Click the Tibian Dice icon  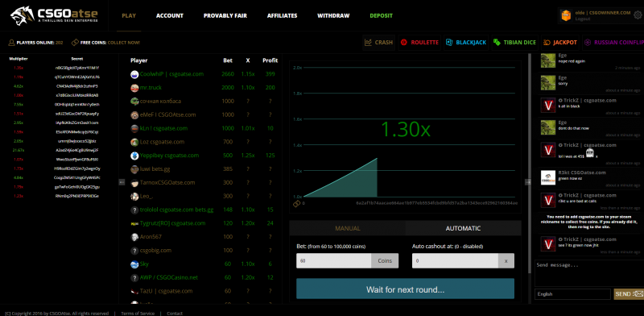tap(497, 43)
